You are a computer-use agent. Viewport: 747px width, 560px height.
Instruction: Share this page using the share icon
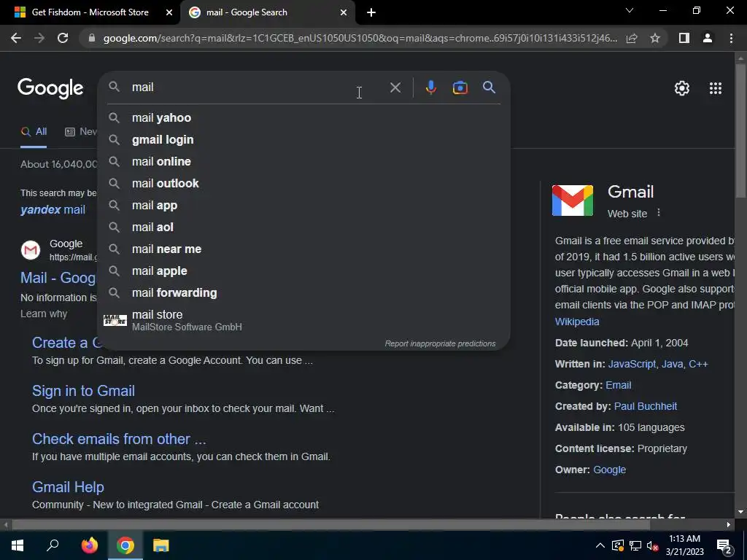coord(632,38)
